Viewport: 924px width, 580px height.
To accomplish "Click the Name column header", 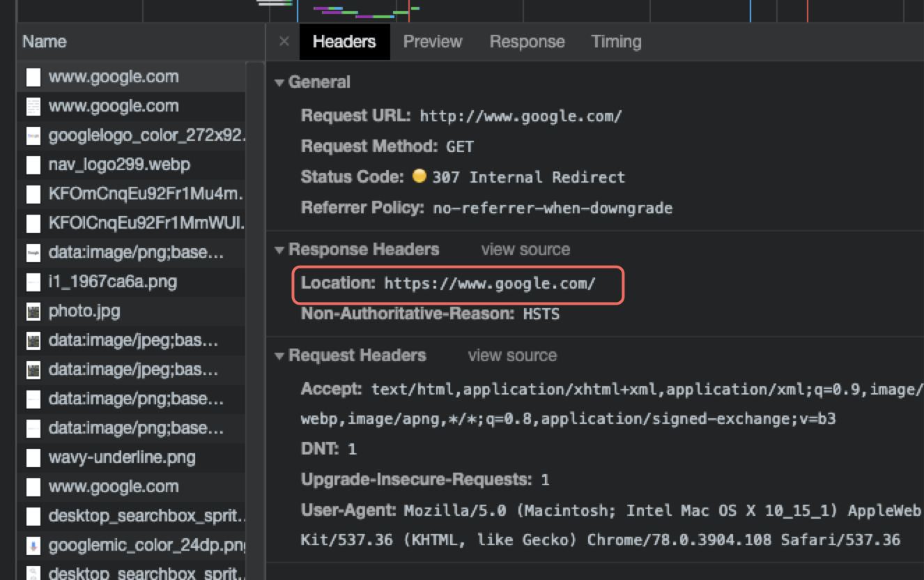I will (x=44, y=41).
